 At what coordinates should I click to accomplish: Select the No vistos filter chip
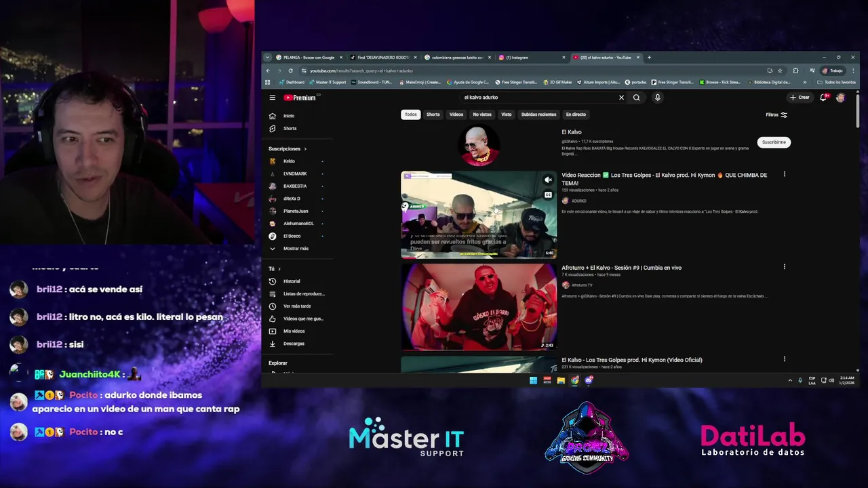pyautogui.click(x=482, y=115)
